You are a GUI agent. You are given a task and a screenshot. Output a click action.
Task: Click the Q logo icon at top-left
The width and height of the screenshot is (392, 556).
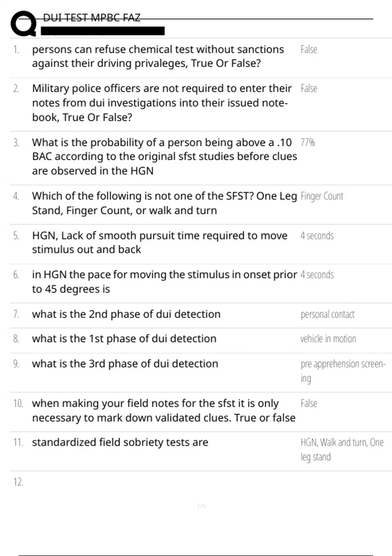click(24, 24)
